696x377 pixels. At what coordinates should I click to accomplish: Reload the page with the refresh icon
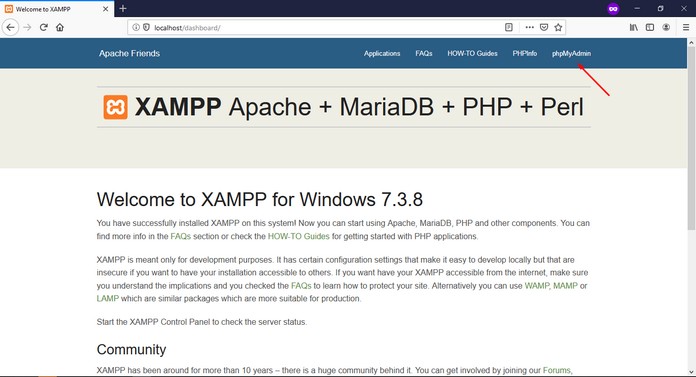[x=44, y=28]
